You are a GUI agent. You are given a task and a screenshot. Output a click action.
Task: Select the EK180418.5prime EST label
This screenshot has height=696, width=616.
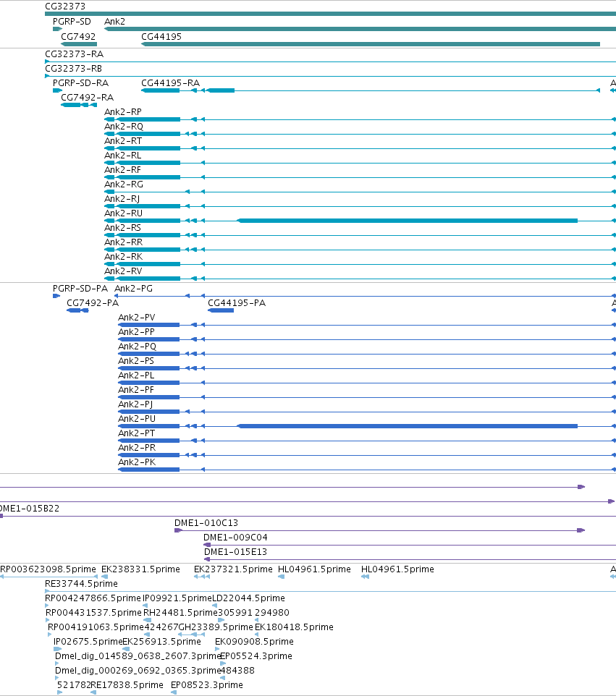point(294,627)
